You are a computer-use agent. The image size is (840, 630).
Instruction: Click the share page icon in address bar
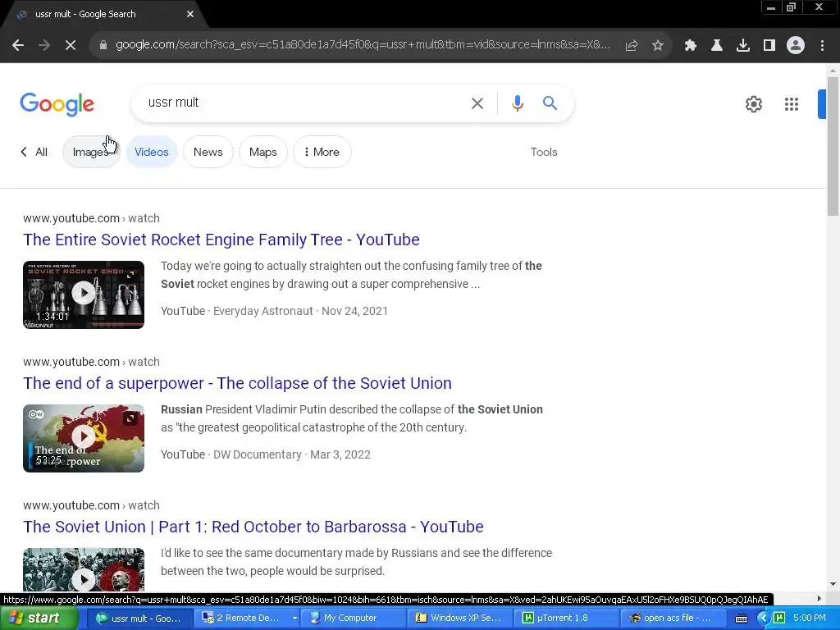tap(632, 46)
